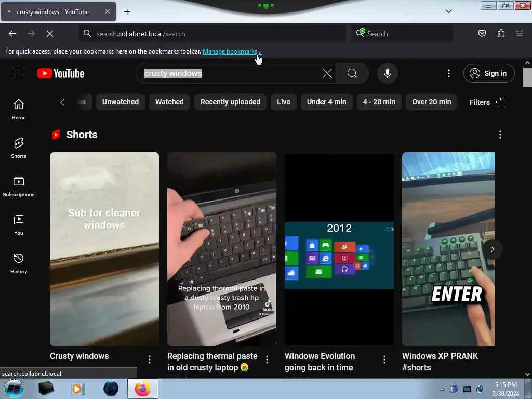Screen dimensions: 532x399
Task: Open the Pocket save icon
Action: pos(482,33)
